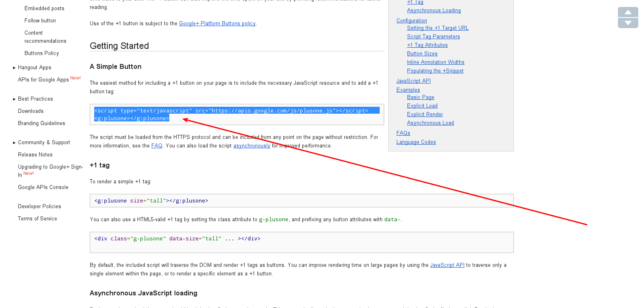
Task: Open Content recommendations in sidebar
Action: [45, 37]
